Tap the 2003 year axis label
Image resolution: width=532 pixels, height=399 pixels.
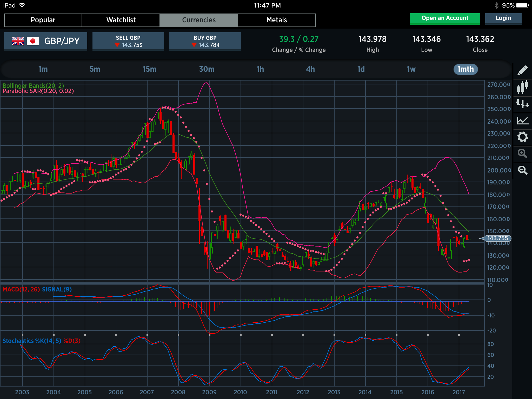(22, 392)
